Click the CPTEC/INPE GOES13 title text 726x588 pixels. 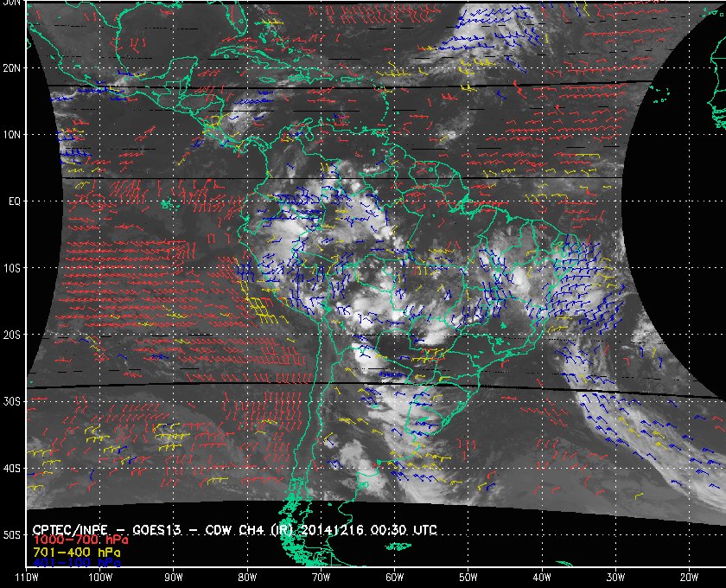pyautogui.click(x=235, y=530)
